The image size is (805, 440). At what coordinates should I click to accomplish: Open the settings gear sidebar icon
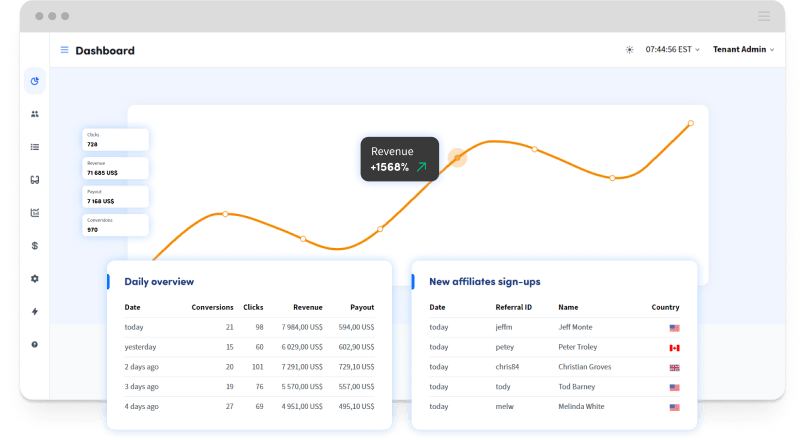[x=34, y=278]
